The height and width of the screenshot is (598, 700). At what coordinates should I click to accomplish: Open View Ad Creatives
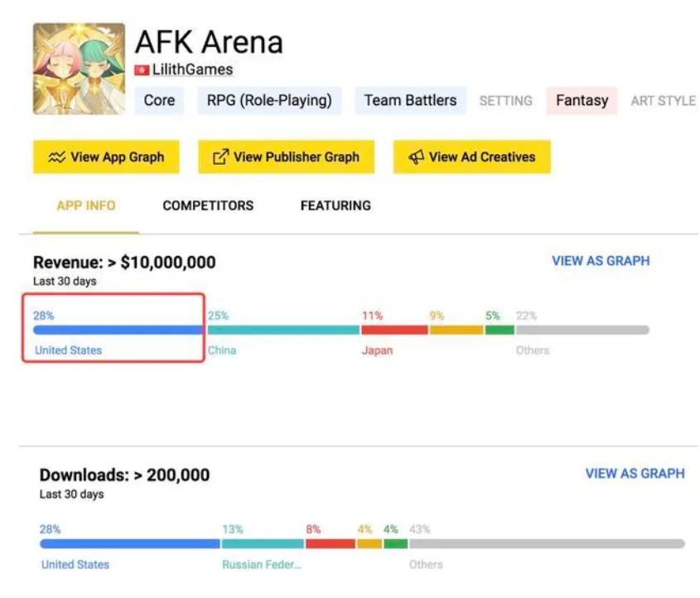click(x=471, y=157)
